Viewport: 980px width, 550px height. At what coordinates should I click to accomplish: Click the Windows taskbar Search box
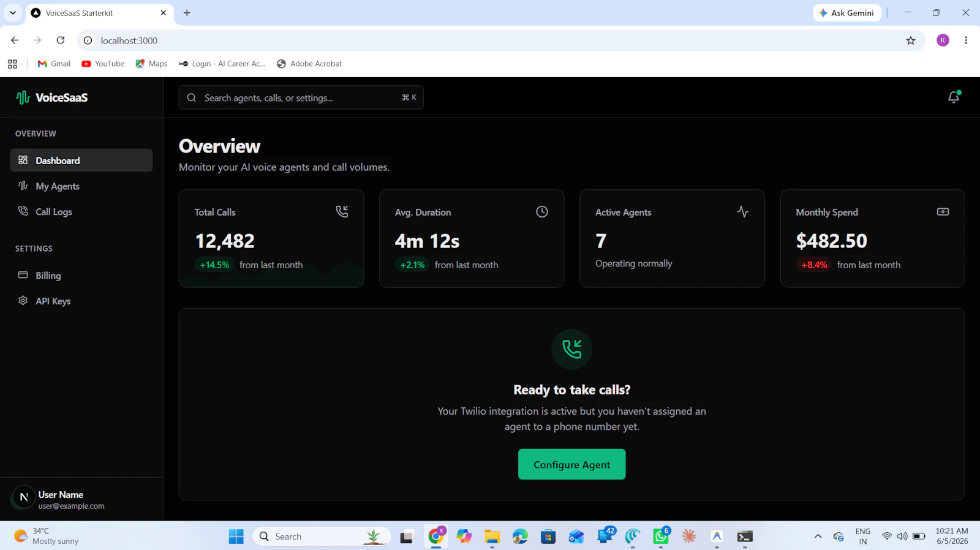(x=322, y=537)
